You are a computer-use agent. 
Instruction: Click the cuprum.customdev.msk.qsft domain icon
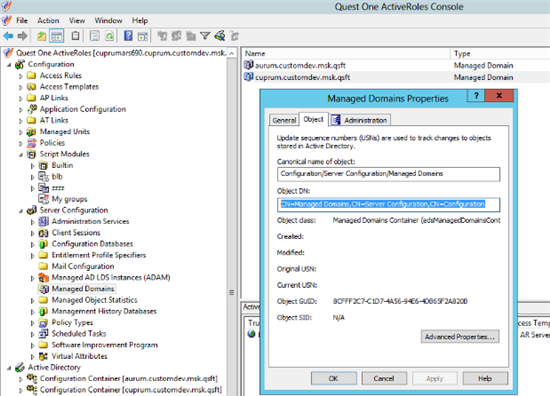point(249,77)
